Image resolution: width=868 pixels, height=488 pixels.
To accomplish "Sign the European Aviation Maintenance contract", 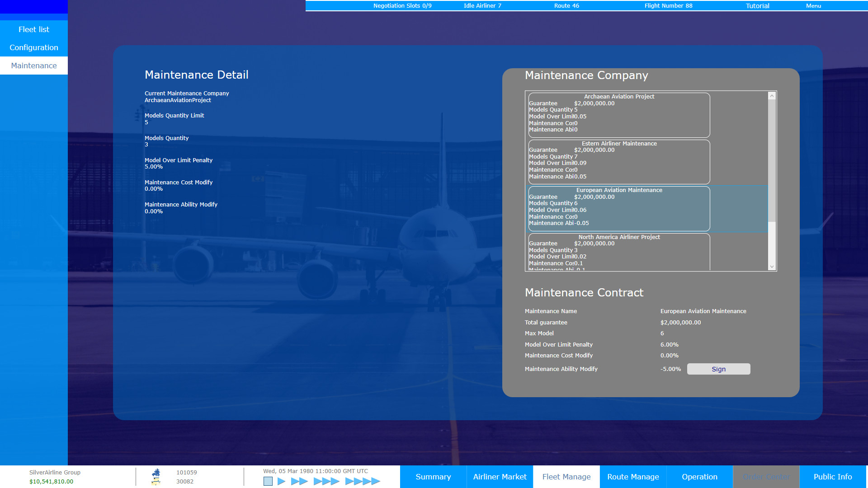I will (x=718, y=369).
